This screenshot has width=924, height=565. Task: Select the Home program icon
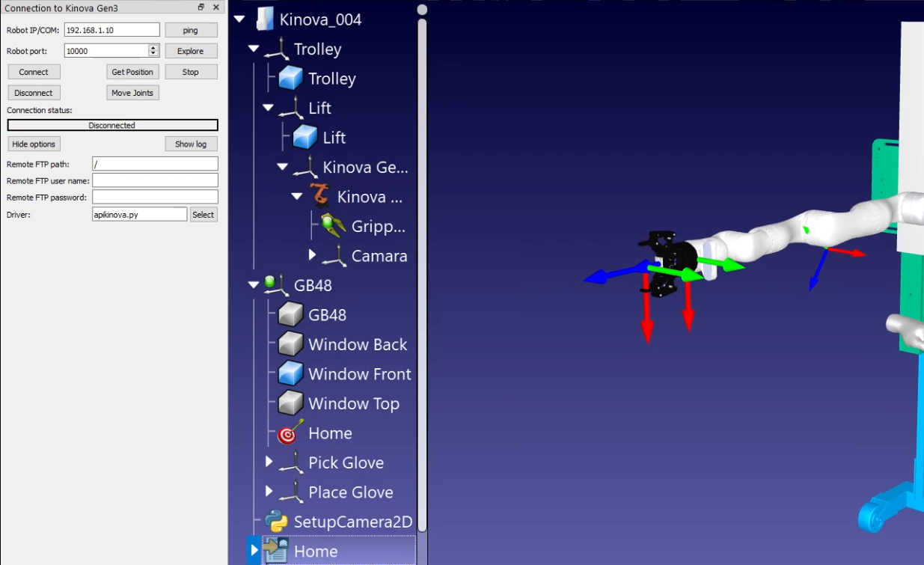click(276, 552)
